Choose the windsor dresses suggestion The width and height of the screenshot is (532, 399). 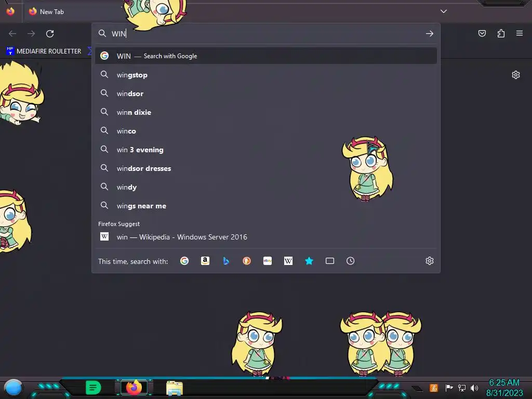coord(266,168)
